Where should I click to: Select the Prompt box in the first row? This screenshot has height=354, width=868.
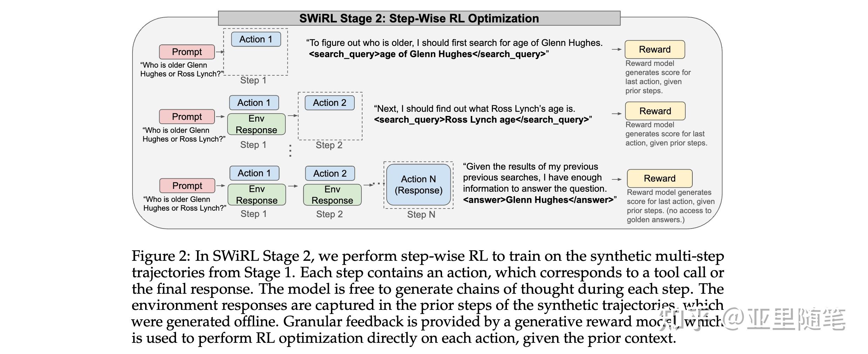tap(187, 52)
